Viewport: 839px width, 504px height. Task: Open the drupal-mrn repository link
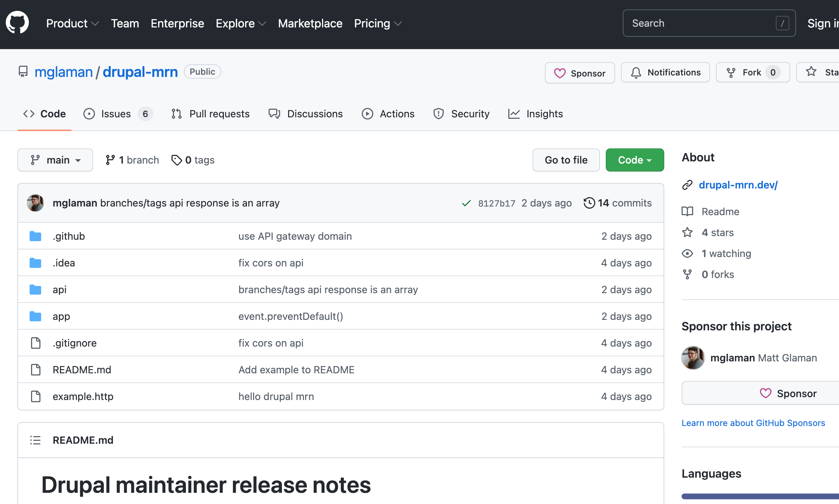140,72
